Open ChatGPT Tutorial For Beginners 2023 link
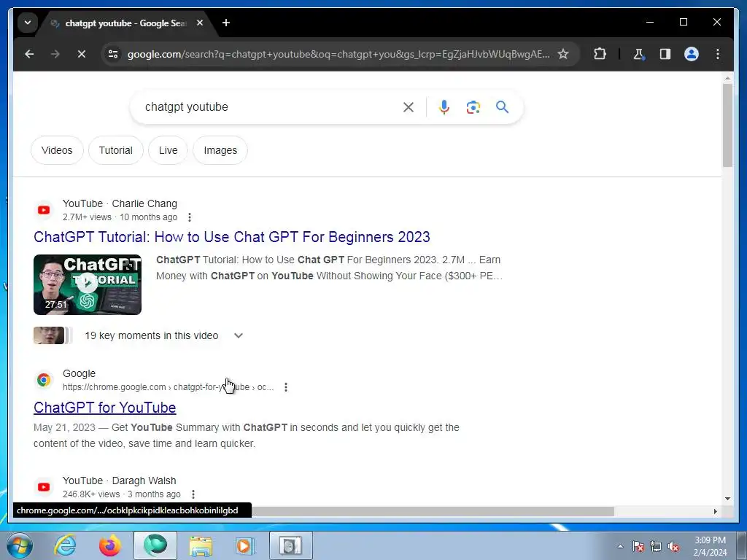Viewport: 747px width, 560px height. click(232, 237)
